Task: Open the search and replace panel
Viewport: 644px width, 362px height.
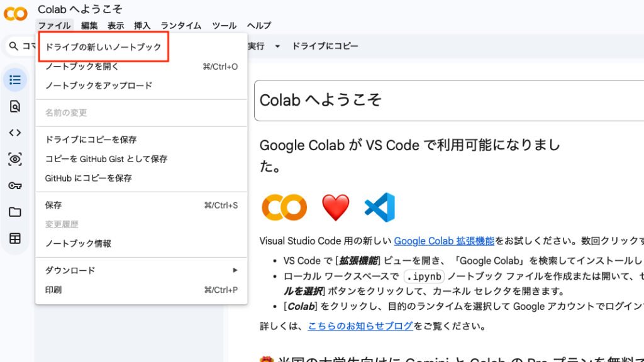Action: coord(15,106)
